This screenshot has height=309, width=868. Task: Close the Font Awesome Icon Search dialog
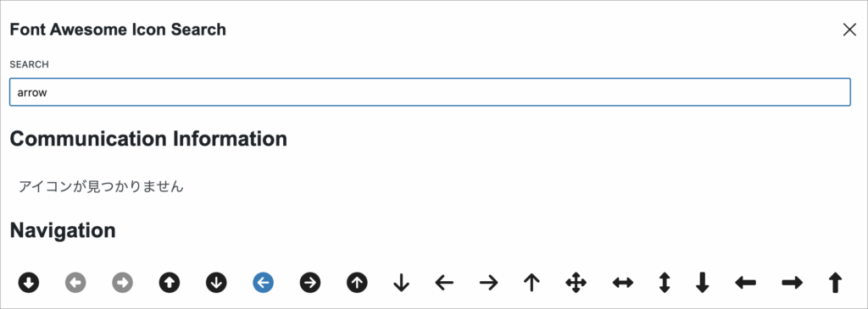[849, 30]
